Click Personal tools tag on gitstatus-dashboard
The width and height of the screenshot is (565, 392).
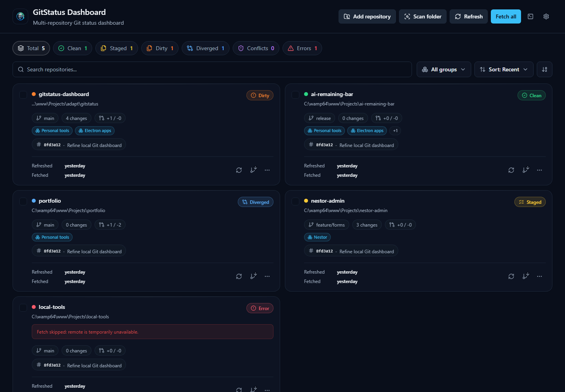(x=52, y=131)
